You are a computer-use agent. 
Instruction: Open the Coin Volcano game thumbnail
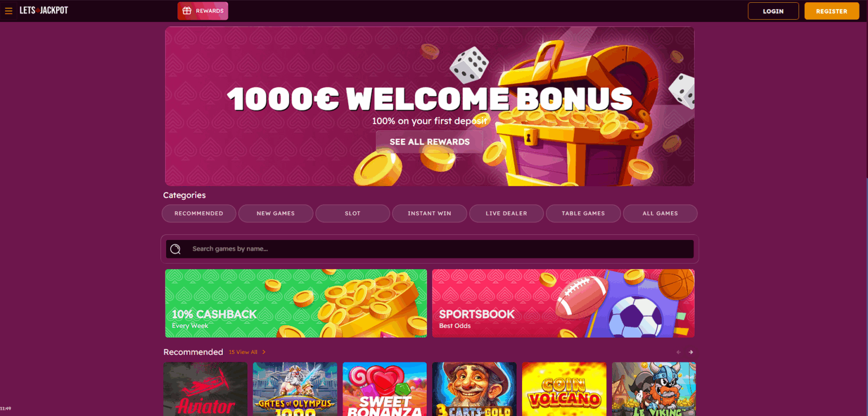pyautogui.click(x=564, y=389)
